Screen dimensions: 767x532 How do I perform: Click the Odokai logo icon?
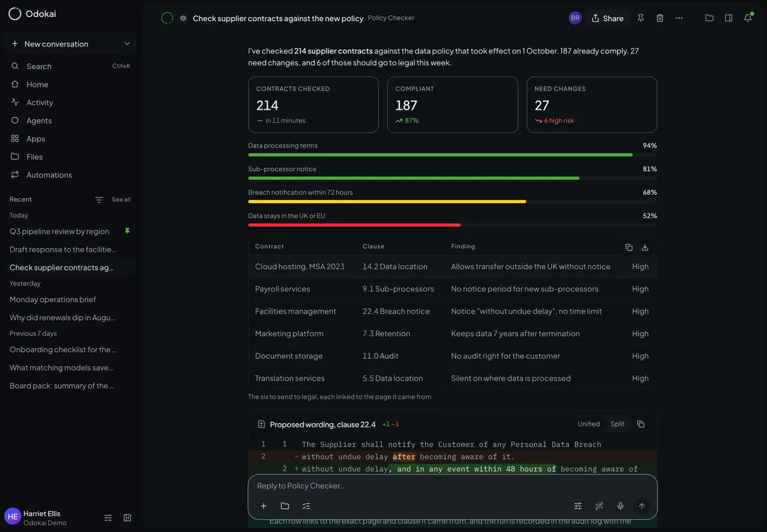tap(15, 13)
